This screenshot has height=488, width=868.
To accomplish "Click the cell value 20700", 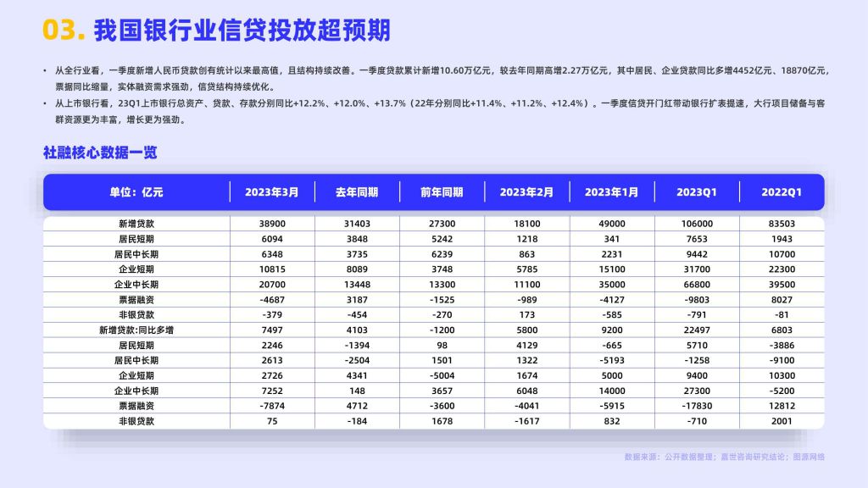I will 272,285.
